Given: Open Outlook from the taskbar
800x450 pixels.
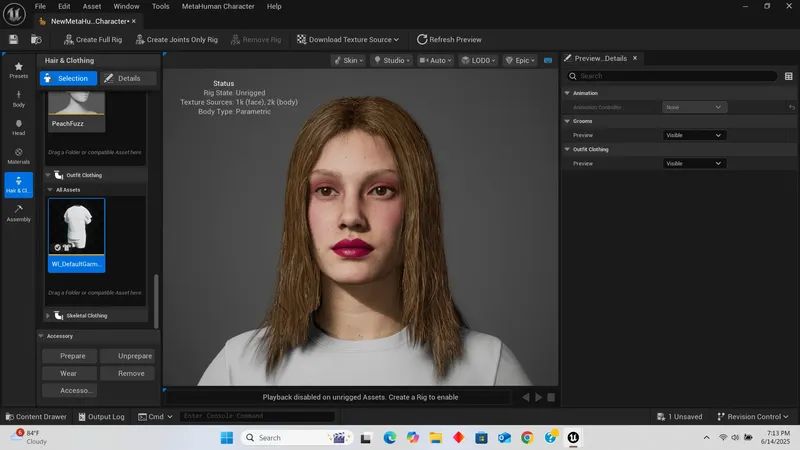Looking at the screenshot, I should tap(504, 438).
